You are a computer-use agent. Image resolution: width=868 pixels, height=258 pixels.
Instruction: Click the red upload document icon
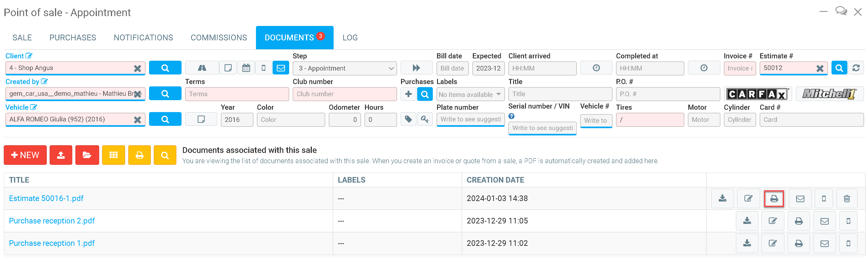(x=61, y=155)
